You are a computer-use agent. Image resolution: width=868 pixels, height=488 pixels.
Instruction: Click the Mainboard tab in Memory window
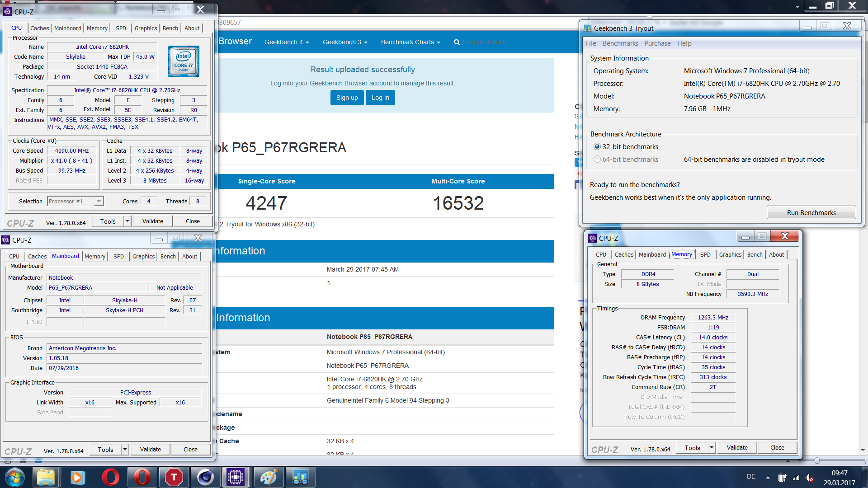click(x=652, y=254)
